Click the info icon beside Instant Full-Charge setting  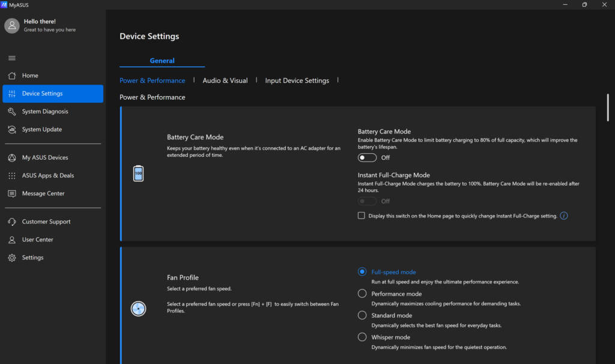coord(564,216)
